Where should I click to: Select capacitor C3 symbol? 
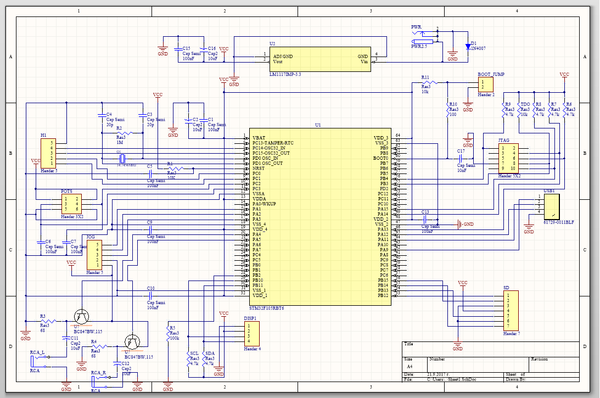coord(142,115)
